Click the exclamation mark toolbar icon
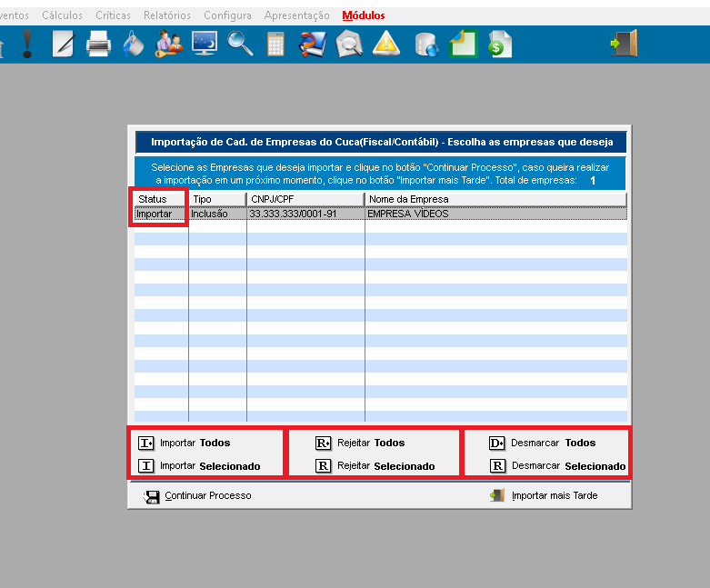The image size is (710, 588). [27, 44]
